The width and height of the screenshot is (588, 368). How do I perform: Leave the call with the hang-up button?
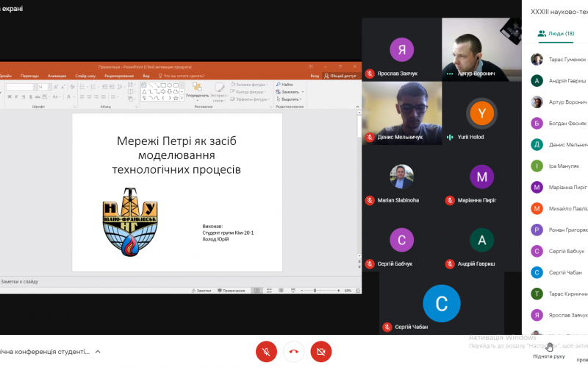[x=293, y=352]
